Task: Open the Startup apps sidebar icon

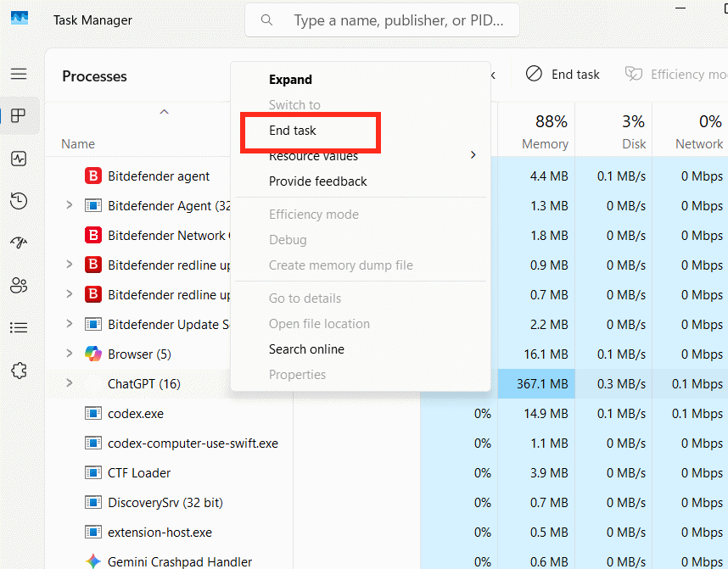Action: [19, 243]
